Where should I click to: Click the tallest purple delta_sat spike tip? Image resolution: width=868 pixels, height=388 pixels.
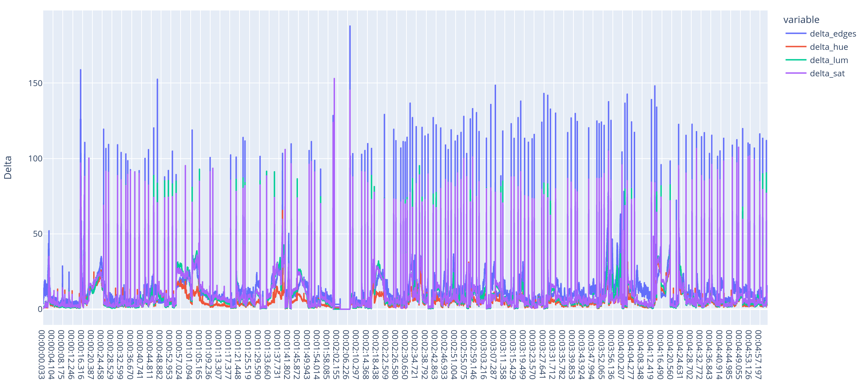pos(334,79)
